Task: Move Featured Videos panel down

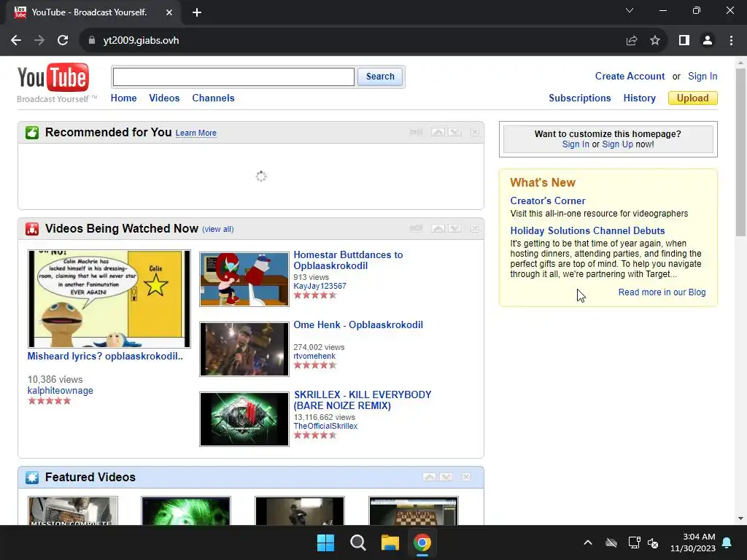Action: click(446, 477)
